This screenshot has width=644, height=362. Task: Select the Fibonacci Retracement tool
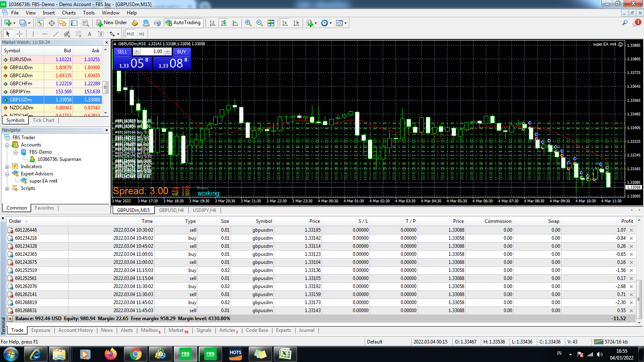(x=78, y=34)
